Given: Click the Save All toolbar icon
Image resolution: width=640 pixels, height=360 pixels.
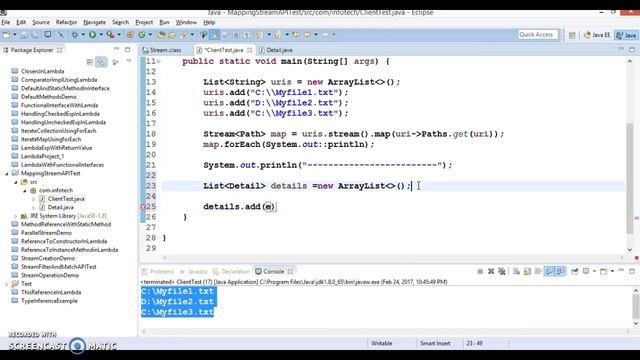Looking at the screenshot, I should click(x=35, y=35).
